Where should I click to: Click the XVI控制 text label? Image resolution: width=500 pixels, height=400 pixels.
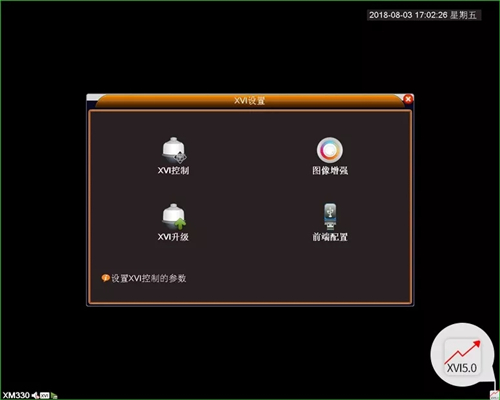click(173, 171)
